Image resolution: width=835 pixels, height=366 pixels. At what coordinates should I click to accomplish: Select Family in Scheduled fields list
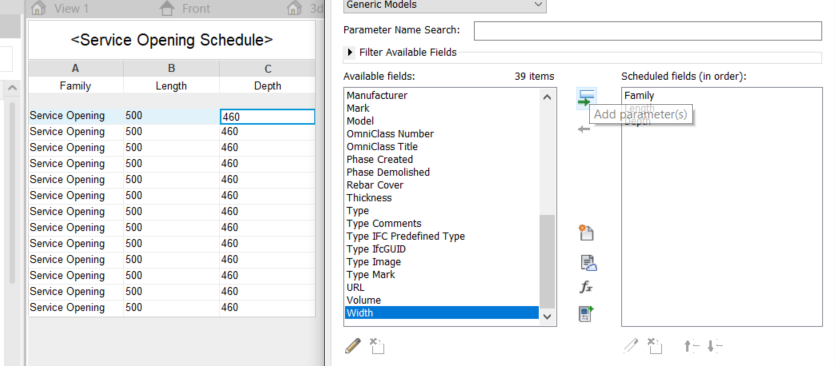click(639, 95)
